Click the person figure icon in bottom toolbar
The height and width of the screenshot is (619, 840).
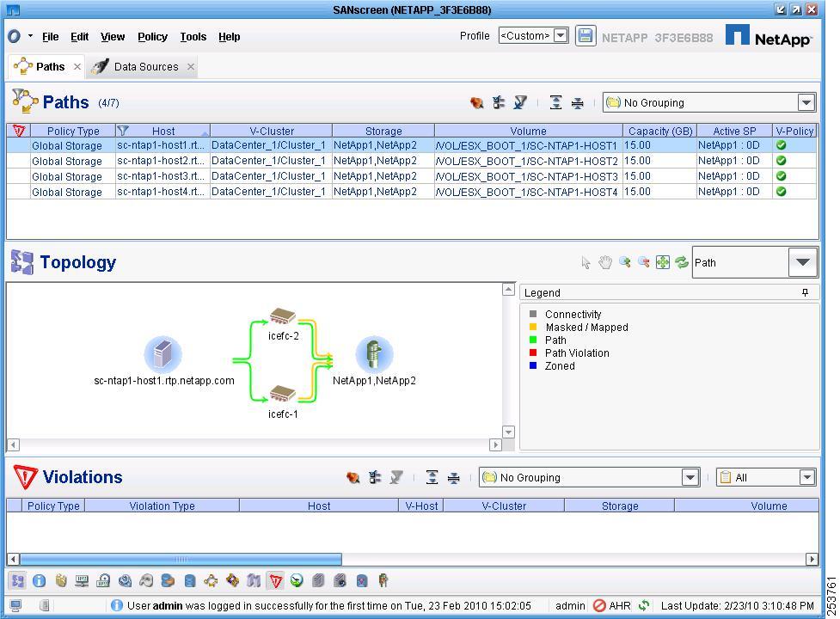[383, 580]
